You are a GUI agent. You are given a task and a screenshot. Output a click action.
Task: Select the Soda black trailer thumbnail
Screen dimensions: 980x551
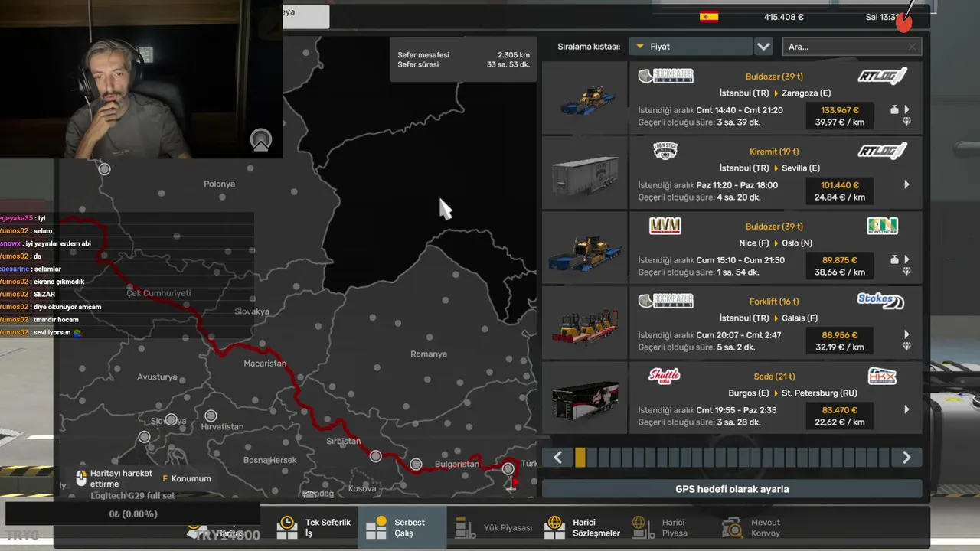[x=585, y=398]
